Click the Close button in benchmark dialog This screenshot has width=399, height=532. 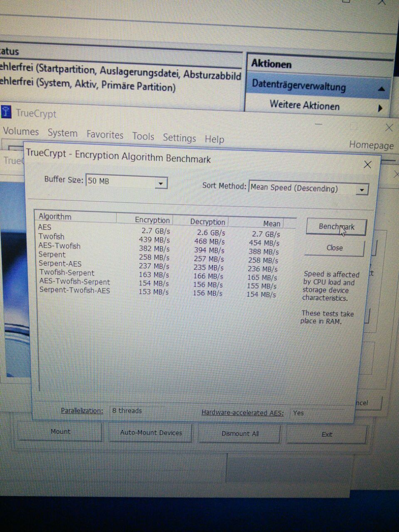point(335,248)
